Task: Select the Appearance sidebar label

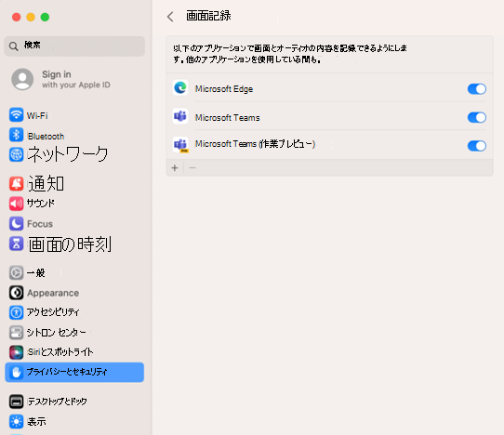Action: [53, 293]
